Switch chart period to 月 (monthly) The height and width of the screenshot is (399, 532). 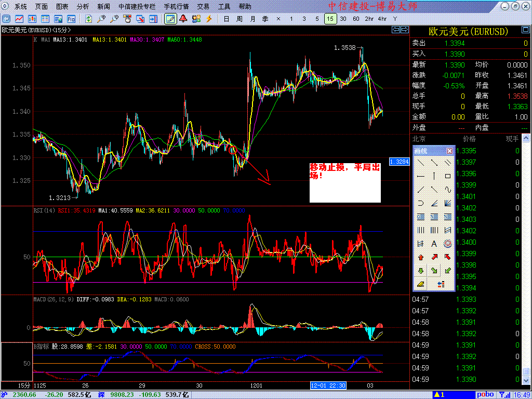click(x=252, y=19)
